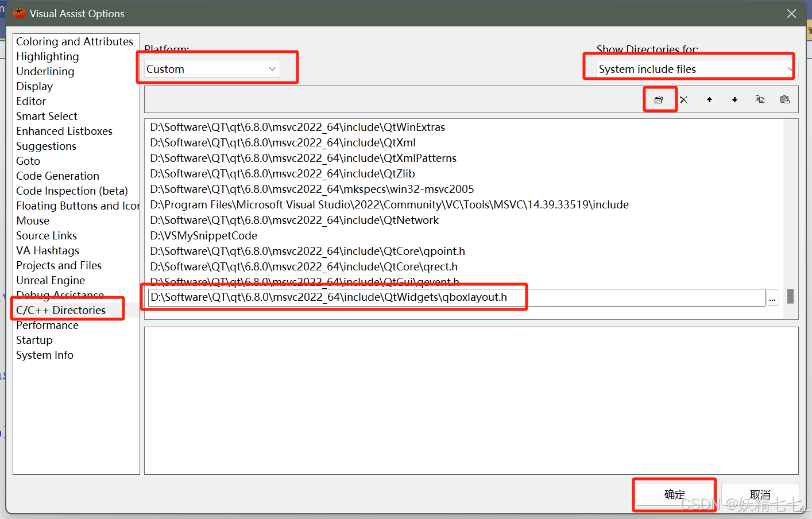
Task: Click the paste directories icon
Action: pos(785,99)
